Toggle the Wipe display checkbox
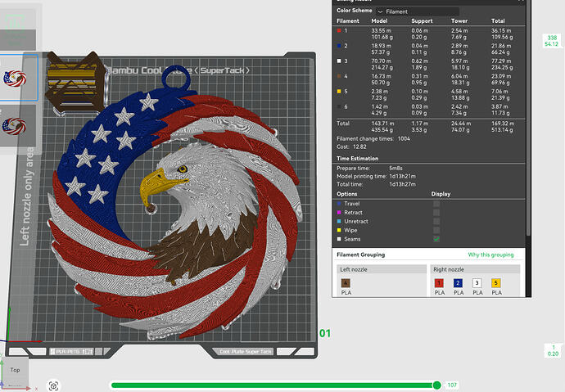Screen dimensions: 565x392 [436, 230]
